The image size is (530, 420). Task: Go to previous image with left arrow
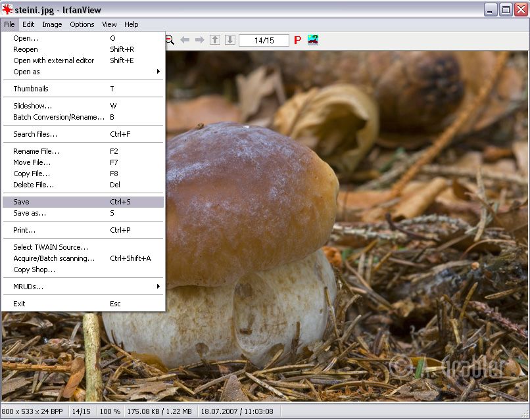(185, 40)
